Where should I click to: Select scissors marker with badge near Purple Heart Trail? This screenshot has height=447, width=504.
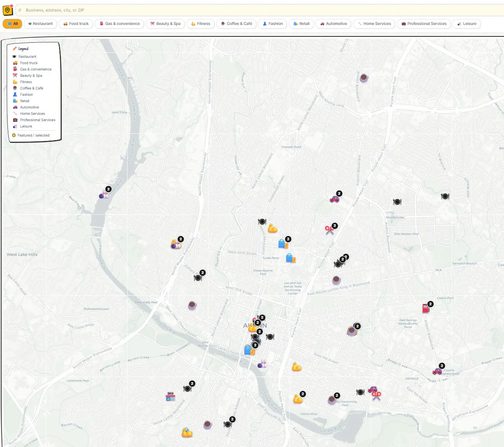330,230
